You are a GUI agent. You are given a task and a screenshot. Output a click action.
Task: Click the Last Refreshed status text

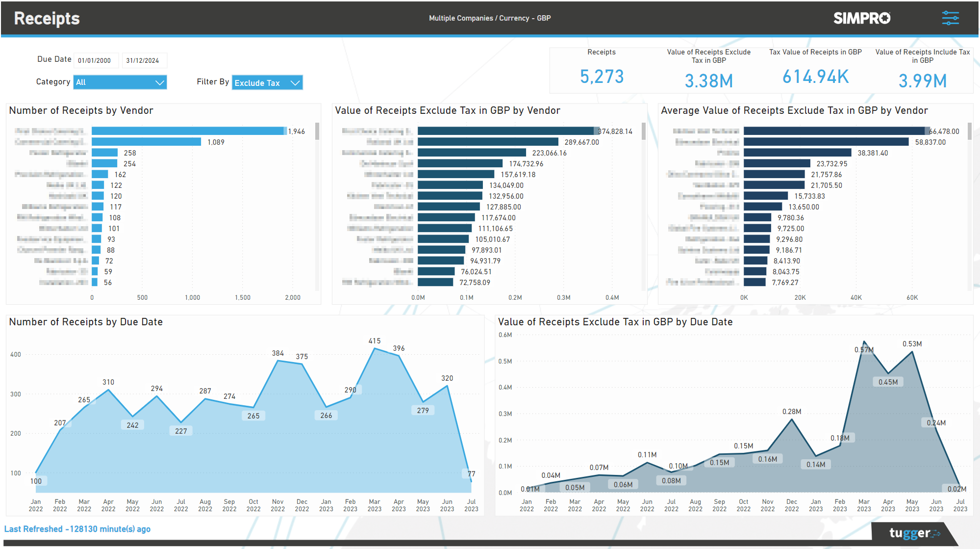click(x=77, y=529)
